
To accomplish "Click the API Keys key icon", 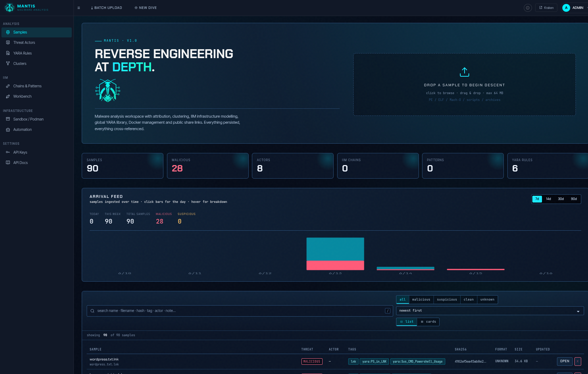I will point(8,152).
